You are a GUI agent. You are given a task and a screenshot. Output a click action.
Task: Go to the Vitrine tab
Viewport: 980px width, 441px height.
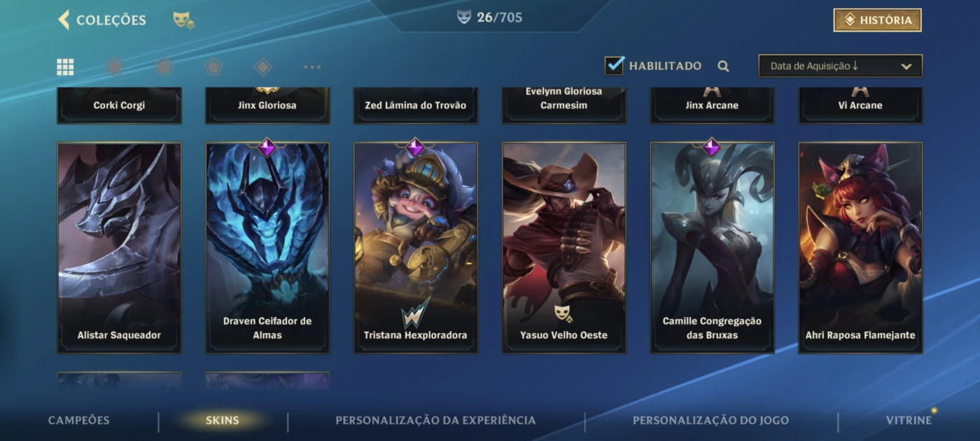tap(909, 421)
